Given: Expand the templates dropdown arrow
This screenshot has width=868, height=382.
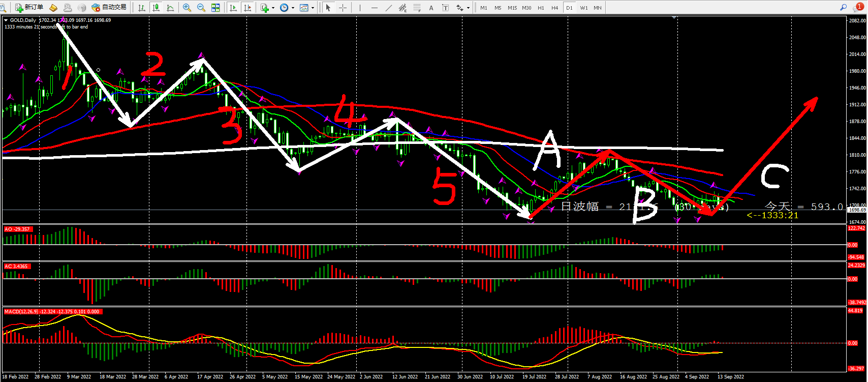Looking at the screenshot, I should (x=313, y=8).
